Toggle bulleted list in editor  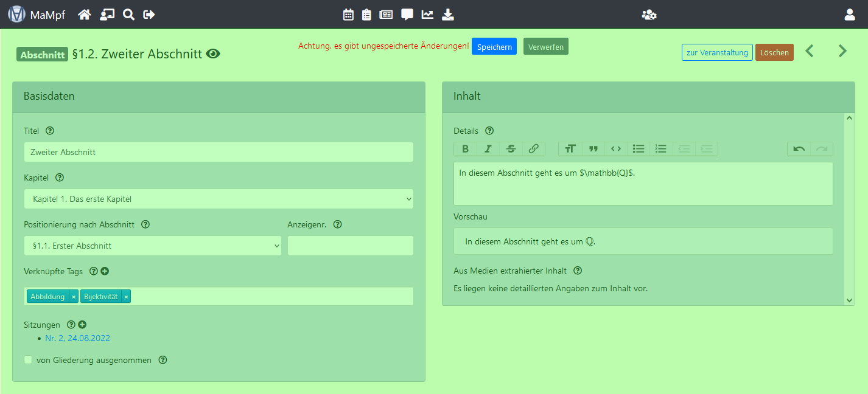point(639,148)
